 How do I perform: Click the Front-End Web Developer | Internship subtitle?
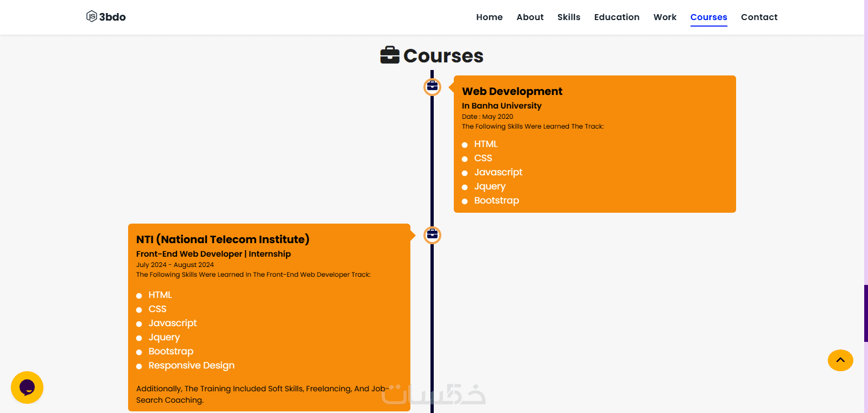tap(213, 254)
